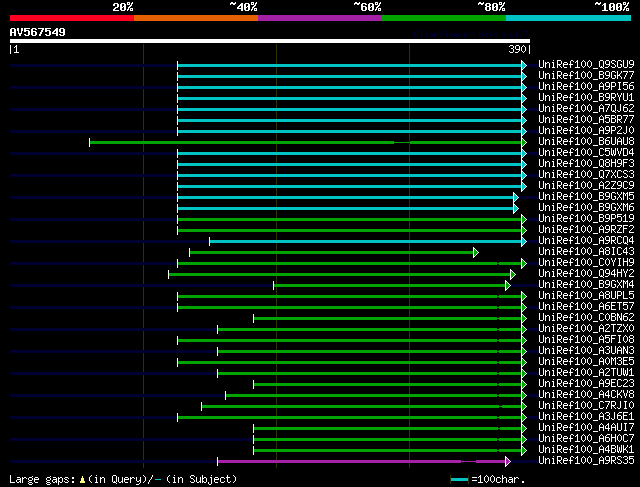
Task: Click the UniRef100_A6ET57 label
Action: coord(586,307)
